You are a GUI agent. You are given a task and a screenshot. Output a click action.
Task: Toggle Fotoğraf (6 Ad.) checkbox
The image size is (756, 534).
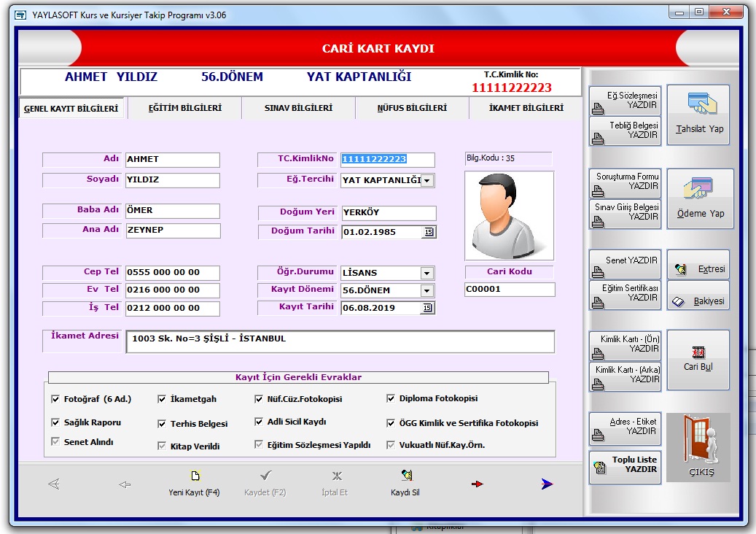pos(55,399)
